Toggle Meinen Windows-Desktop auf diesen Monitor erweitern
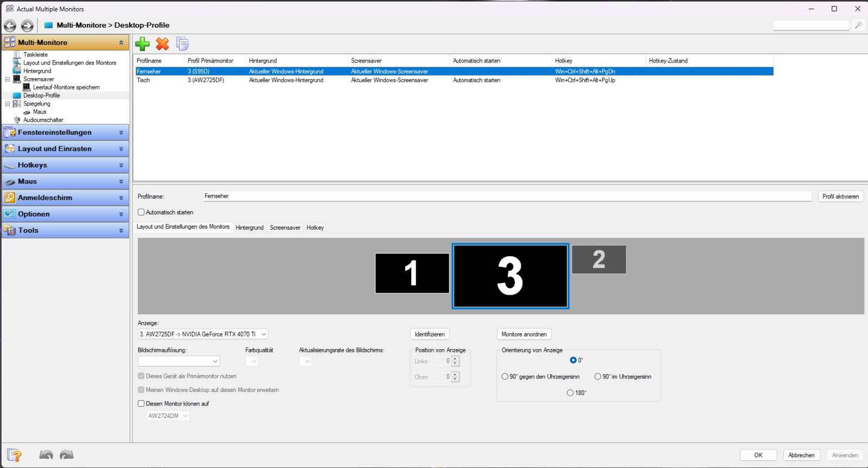The image size is (868, 468). (x=141, y=390)
